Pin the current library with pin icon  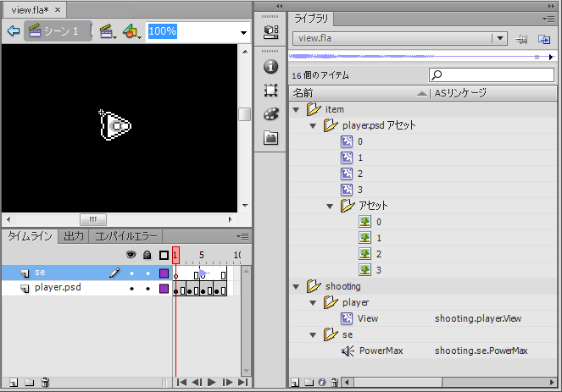(522, 39)
